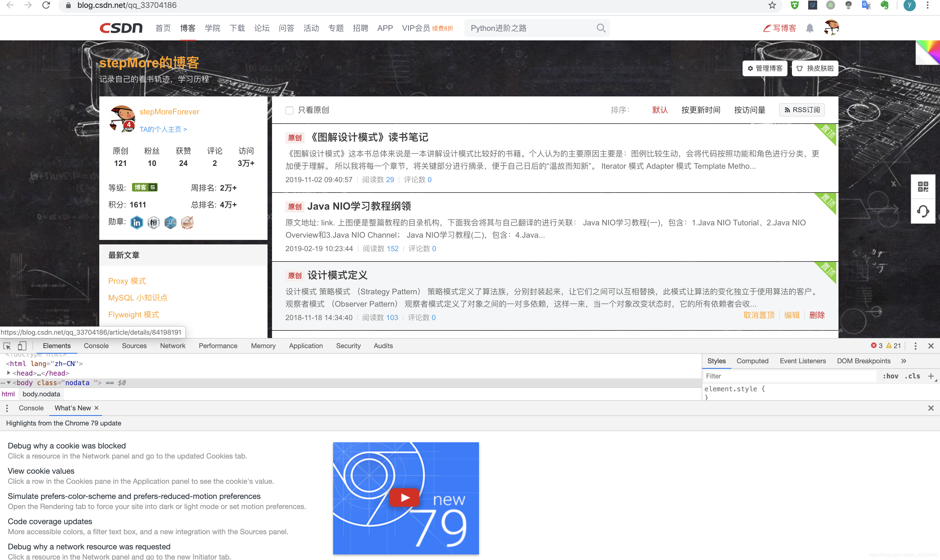940x560 pixels.
Task: Open the Proxy 模式 article link
Action: pyautogui.click(x=127, y=281)
